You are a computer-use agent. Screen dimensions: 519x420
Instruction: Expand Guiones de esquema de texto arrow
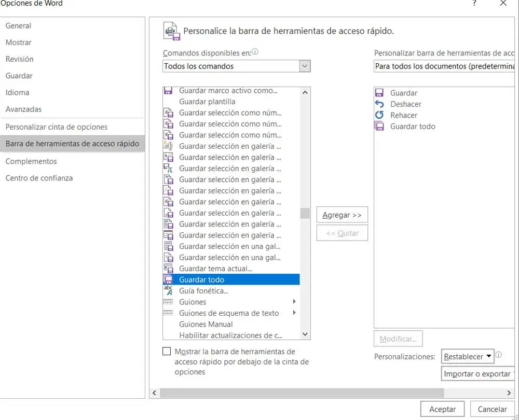click(294, 313)
